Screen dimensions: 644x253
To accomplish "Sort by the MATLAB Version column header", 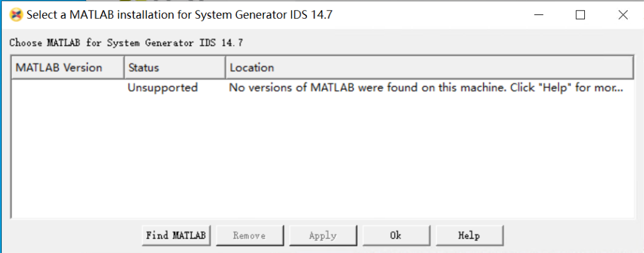I will click(x=59, y=68).
